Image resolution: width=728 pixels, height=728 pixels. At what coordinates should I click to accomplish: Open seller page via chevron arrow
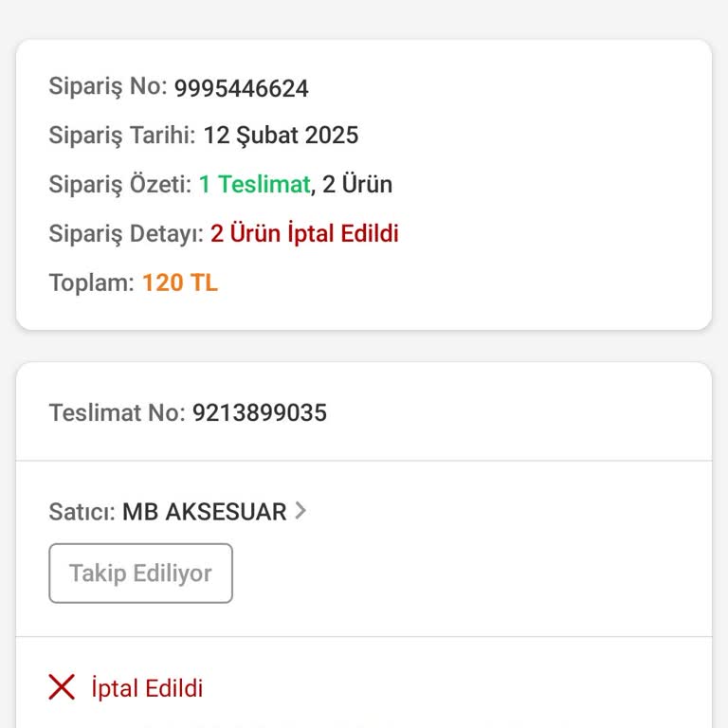(x=300, y=511)
